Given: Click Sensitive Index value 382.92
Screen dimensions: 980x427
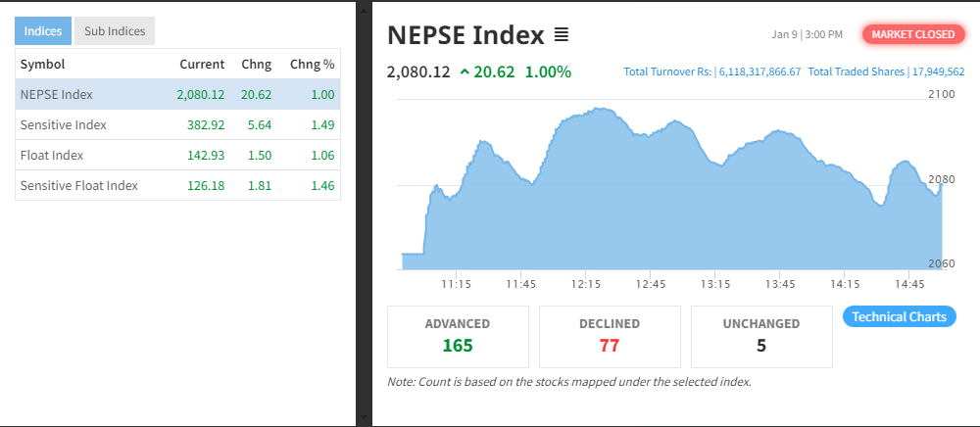Looking at the screenshot, I should 206,124.
